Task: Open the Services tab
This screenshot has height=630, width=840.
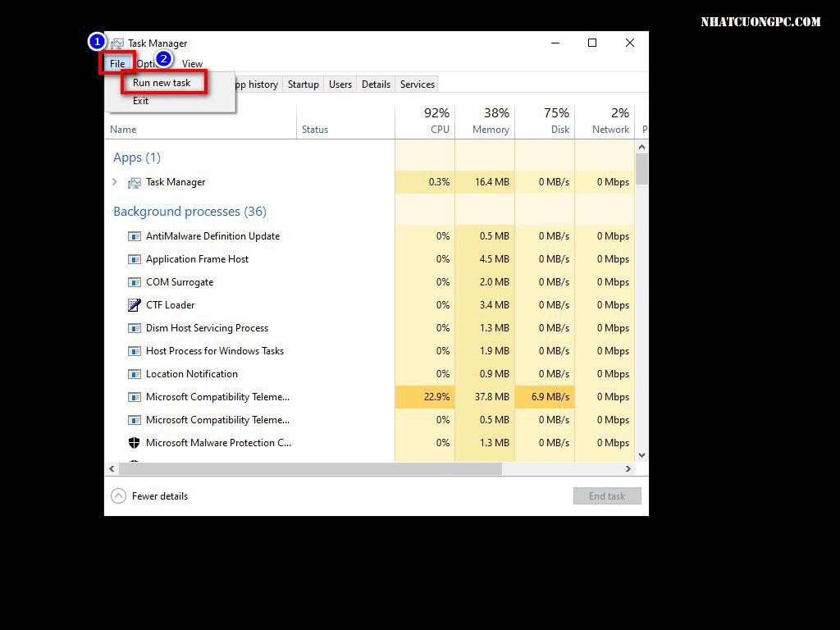Action: pos(417,84)
